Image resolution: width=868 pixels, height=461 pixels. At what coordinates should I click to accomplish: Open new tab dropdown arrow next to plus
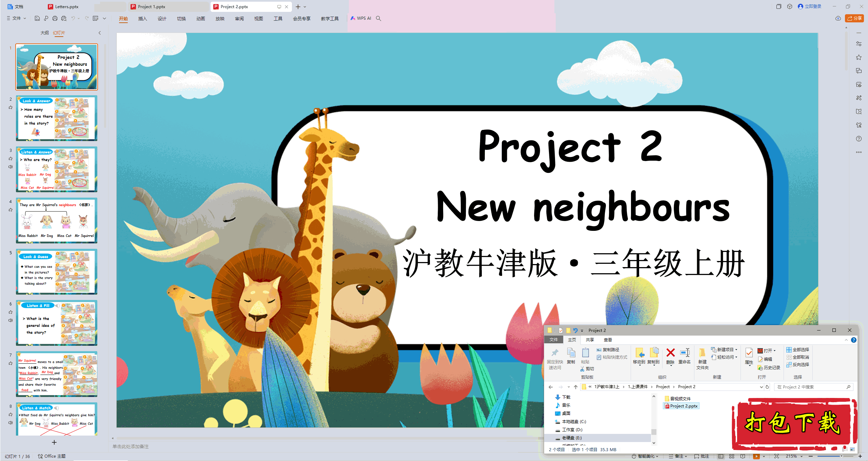coord(305,7)
